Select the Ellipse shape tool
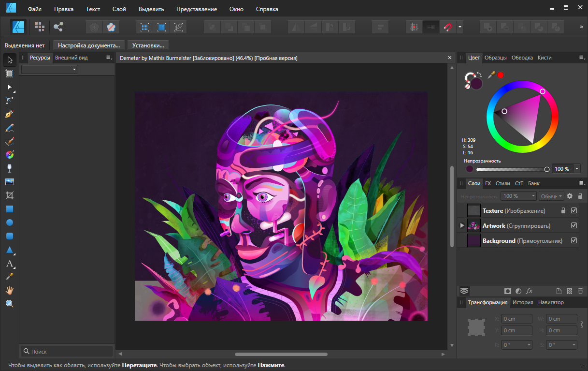Screen dimensions: 588x371 pos(10,223)
